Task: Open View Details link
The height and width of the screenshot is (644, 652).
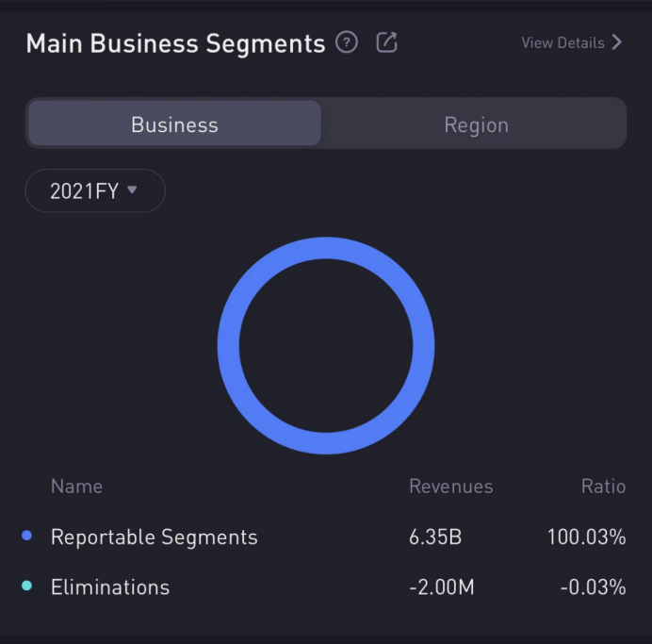Action: (562, 42)
